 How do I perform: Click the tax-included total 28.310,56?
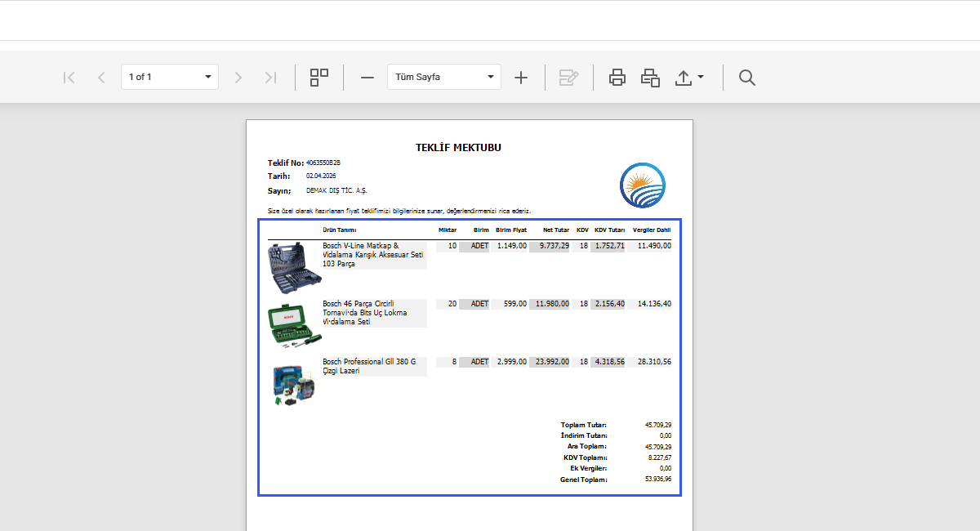[654, 362]
